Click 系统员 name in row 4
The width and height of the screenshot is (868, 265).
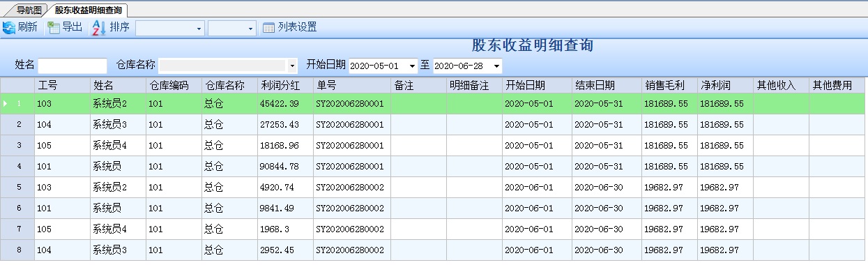[x=107, y=166]
